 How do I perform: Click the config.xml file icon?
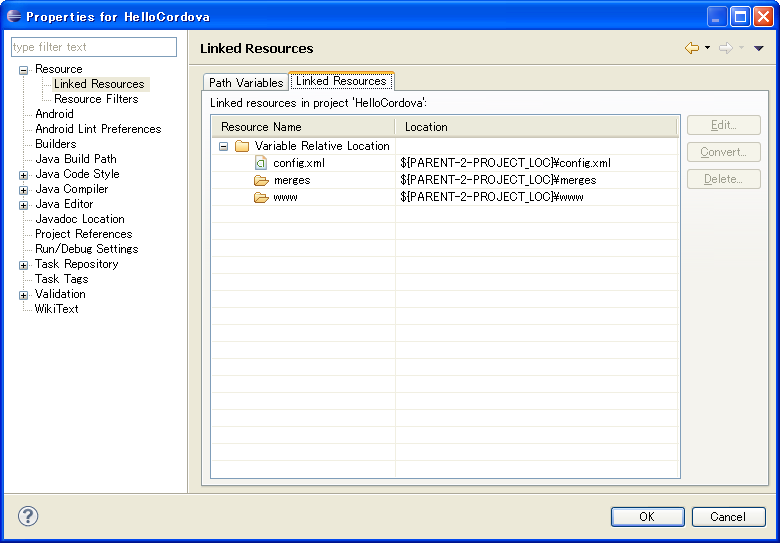coord(260,163)
